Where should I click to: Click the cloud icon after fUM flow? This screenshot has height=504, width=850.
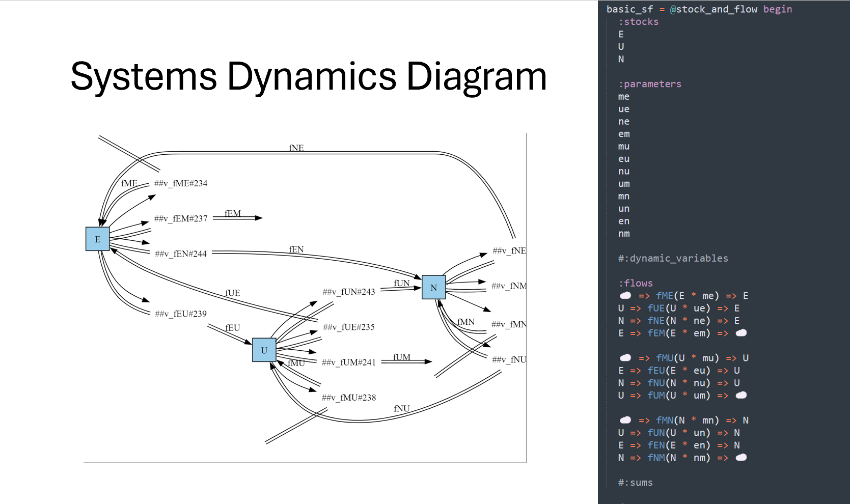click(x=741, y=395)
